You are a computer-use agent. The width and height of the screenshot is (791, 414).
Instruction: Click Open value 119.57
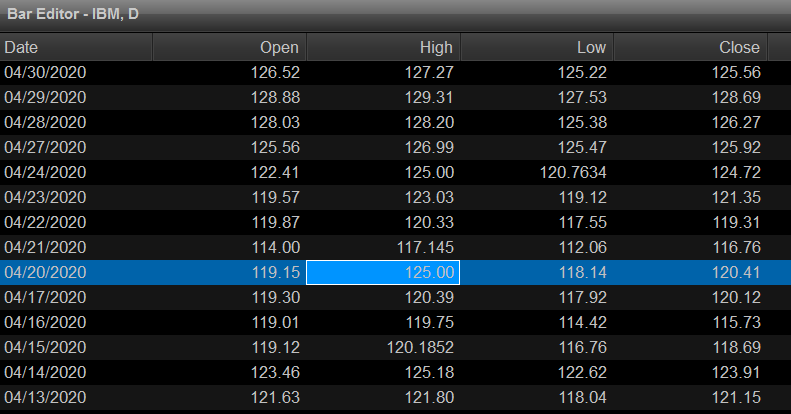coord(275,197)
